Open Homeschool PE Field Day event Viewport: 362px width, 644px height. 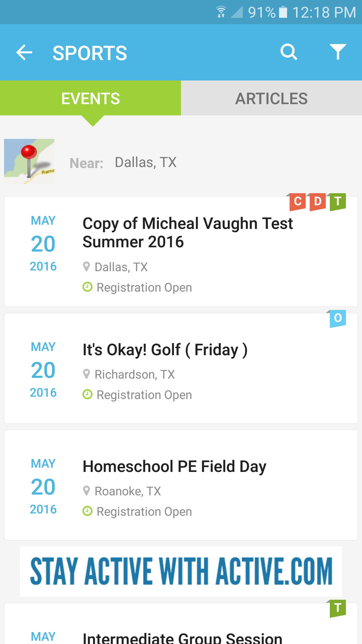pos(181,485)
